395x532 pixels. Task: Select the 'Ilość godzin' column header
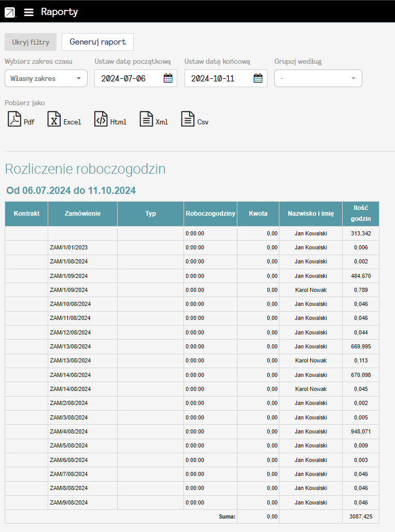[360, 214]
